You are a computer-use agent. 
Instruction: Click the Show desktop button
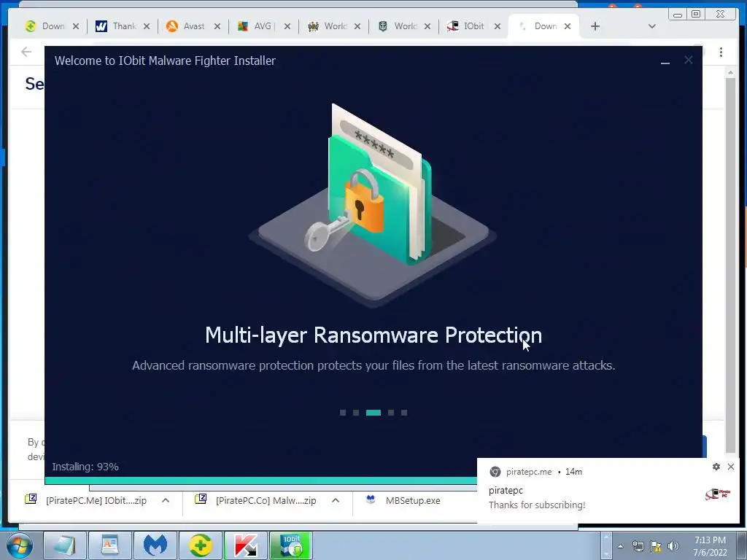742,545
